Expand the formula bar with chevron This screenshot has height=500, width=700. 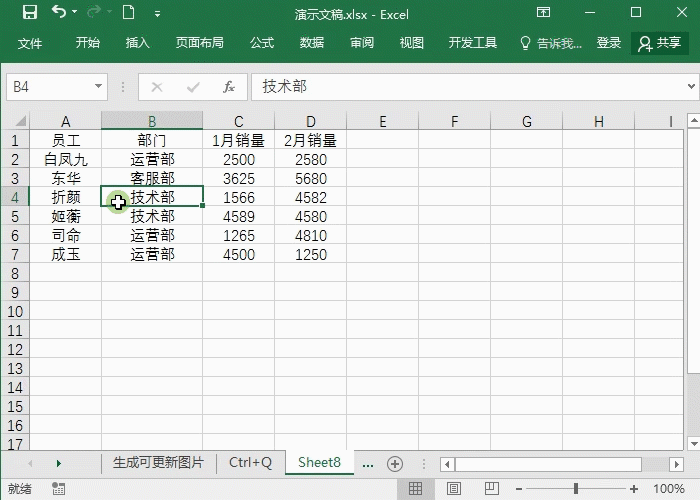tap(692, 86)
